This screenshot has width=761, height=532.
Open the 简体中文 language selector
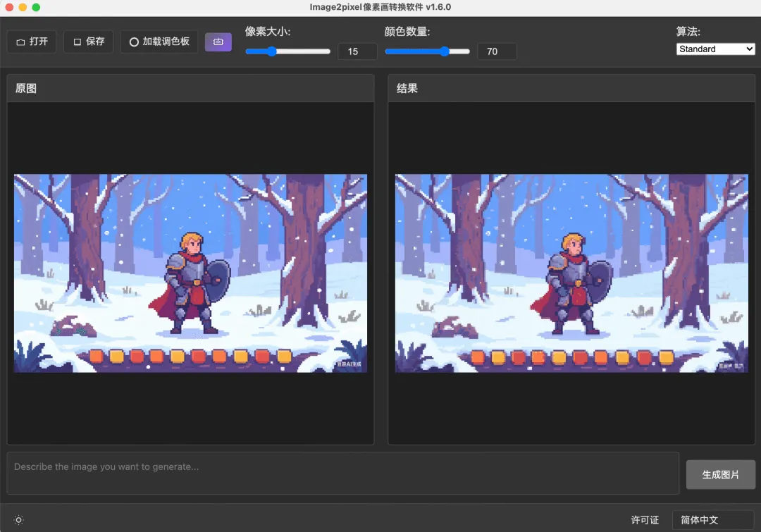(713, 520)
